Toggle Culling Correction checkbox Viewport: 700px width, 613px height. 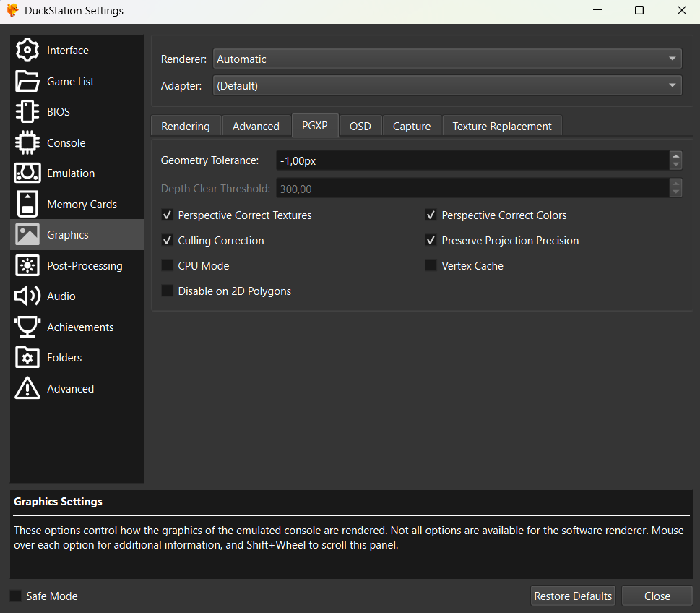coord(167,241)
